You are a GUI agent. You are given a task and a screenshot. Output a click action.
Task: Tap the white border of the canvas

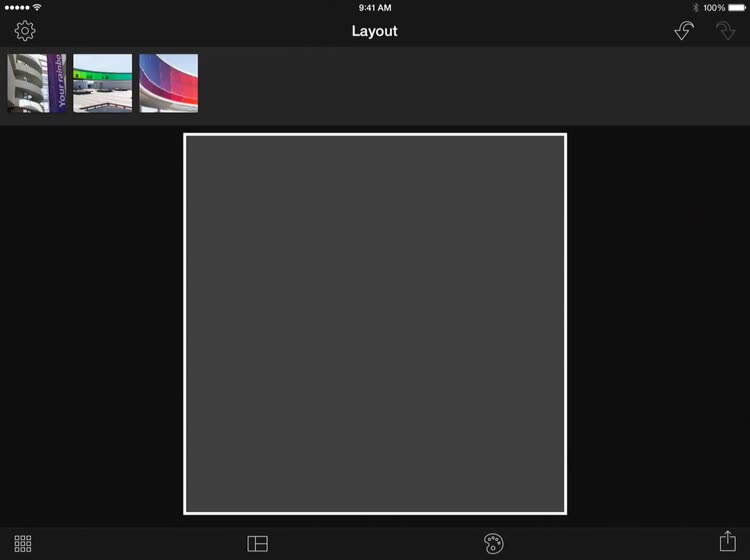375,134
